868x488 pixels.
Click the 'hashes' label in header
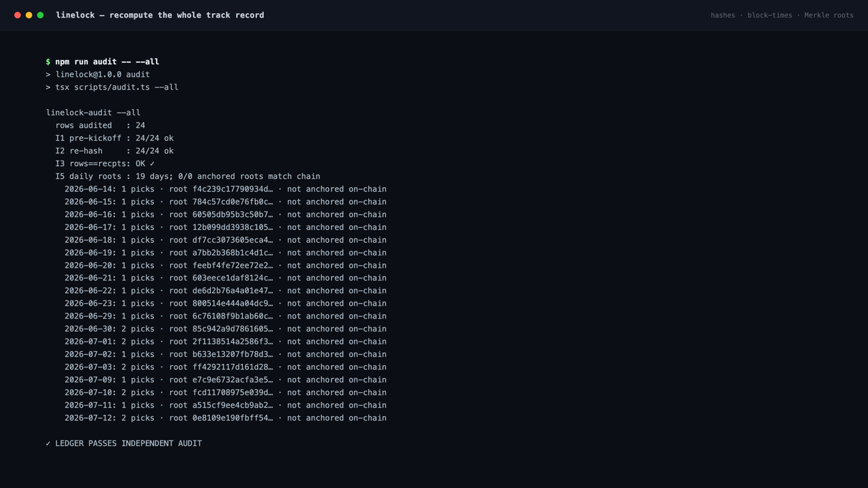pyautogui.click(x=723, y=15)
